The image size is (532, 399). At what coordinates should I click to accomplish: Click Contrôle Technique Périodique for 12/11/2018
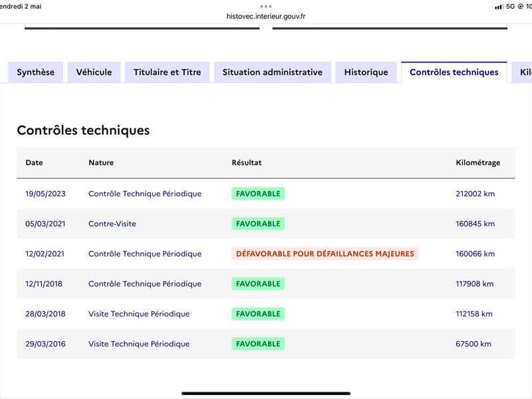(145, 284)
